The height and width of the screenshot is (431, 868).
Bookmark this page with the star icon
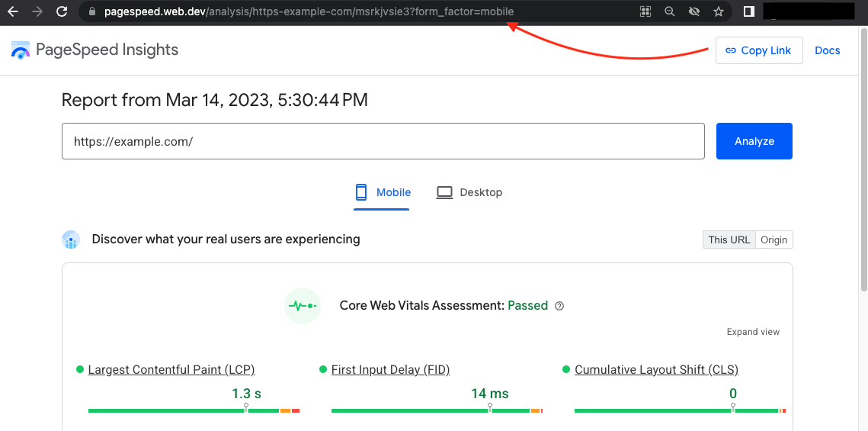coord(718,11)
